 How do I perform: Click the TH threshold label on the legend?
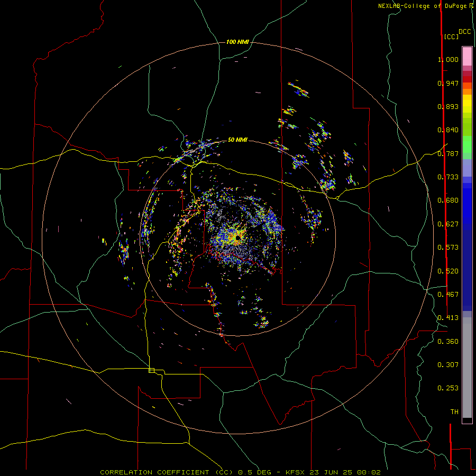[454, 412]
